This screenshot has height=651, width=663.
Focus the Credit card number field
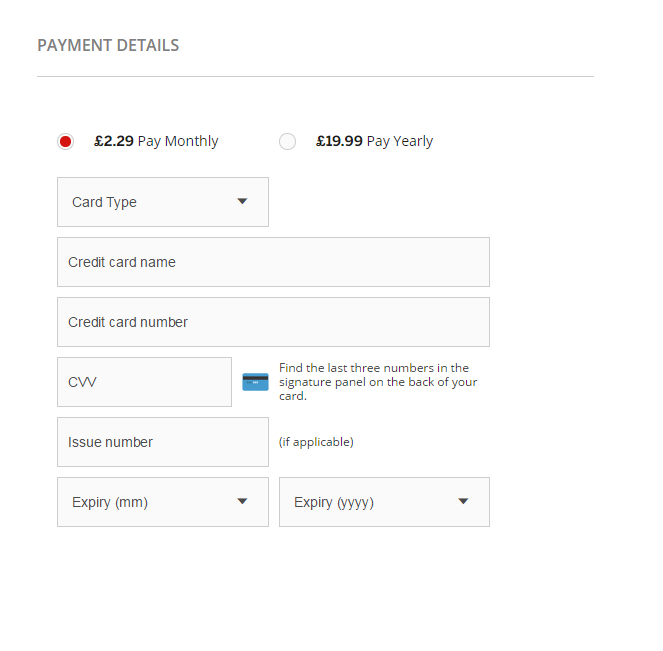coord(273,322)
